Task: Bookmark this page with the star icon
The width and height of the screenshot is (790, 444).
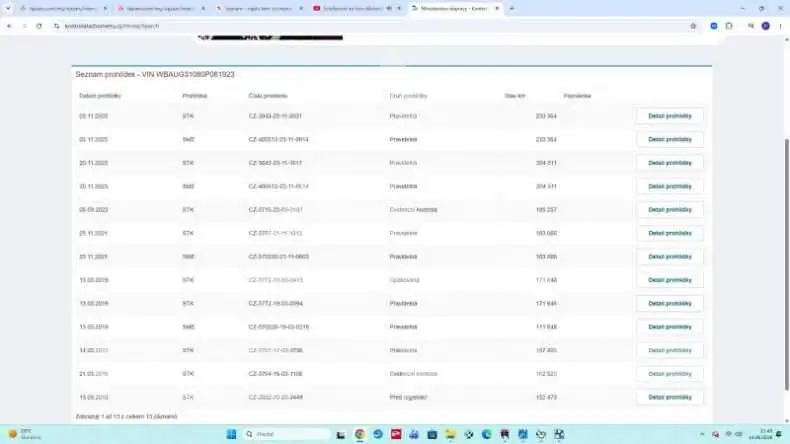Action: [693, 26]
